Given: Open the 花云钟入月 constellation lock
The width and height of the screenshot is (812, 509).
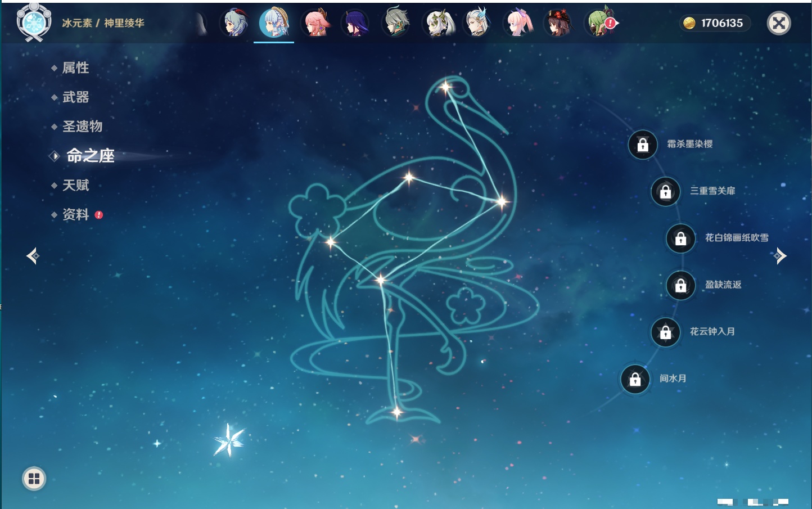Looking at the screenshot, I should pos(665,332).
